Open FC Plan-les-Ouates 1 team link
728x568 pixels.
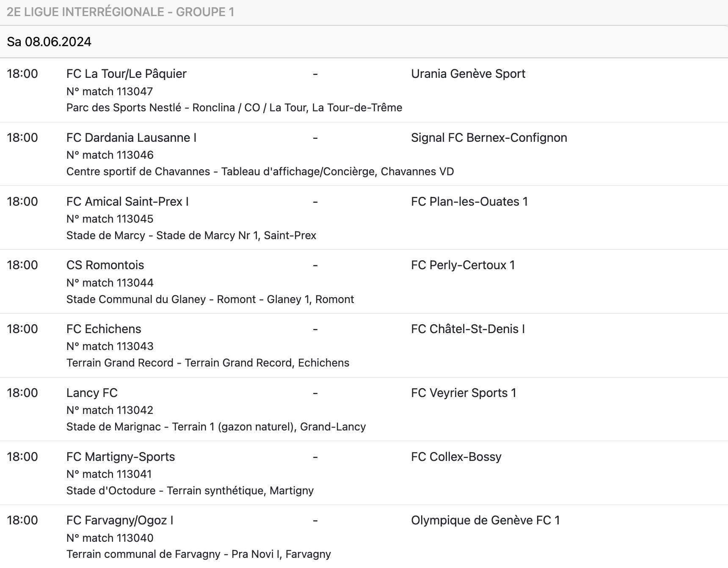click(x=469, y=201)
